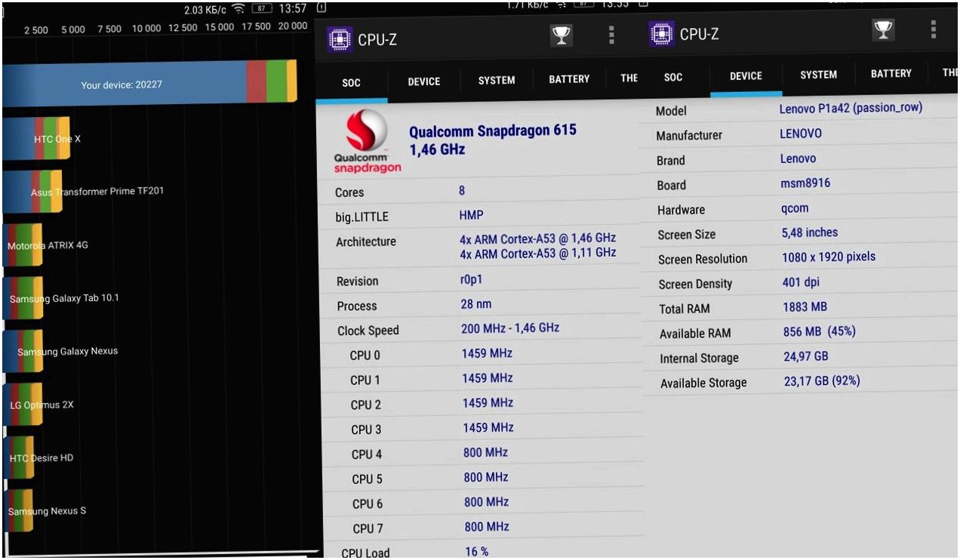Screen dimensions: 960x560
Task: Tap the Motorola ATRIX 4G benchmark bar
Action: [23, 245]
